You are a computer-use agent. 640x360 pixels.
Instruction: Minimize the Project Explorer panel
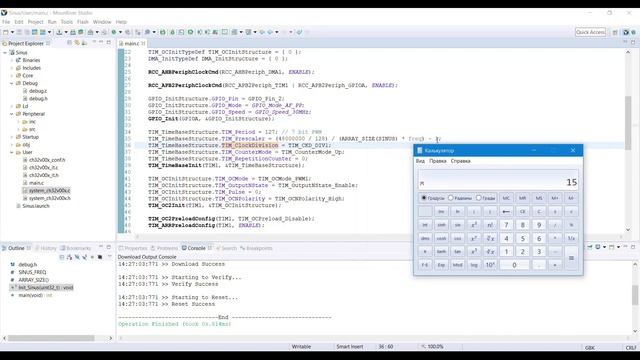click(101, 42)
